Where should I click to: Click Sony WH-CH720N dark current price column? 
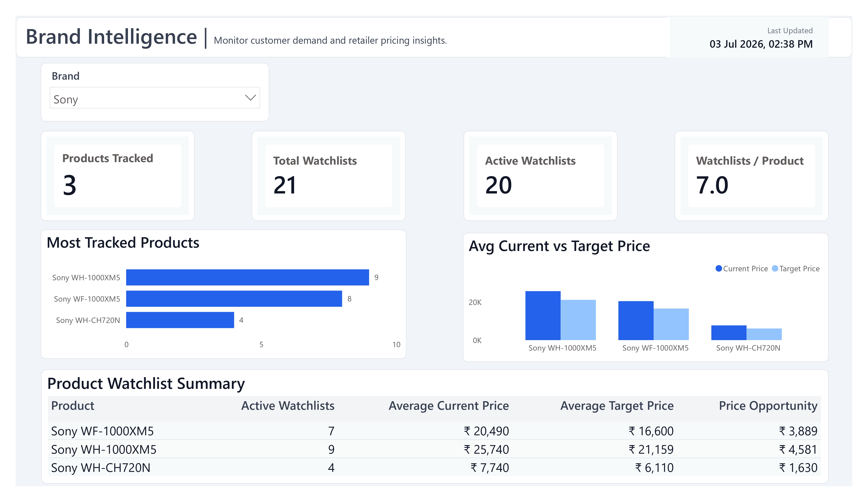pyautogui.click(x=729, y=333)
